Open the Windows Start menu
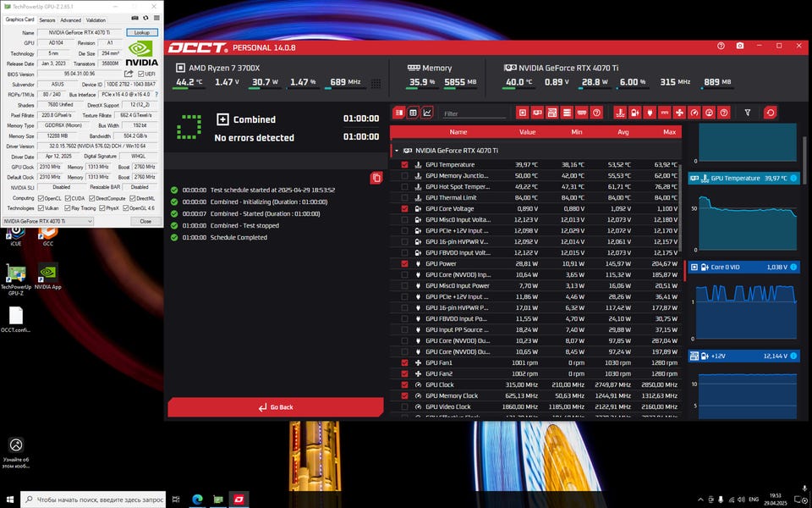812x508 pixels. click(x=10, y=500)
